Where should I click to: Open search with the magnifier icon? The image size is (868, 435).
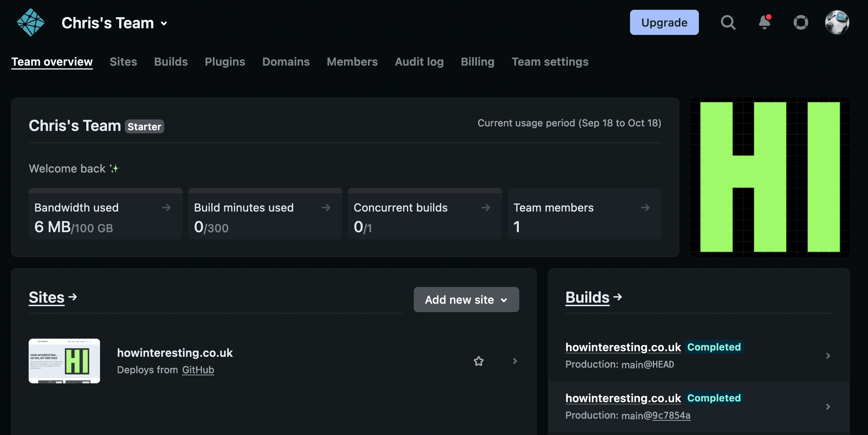(x=728, y=23)
